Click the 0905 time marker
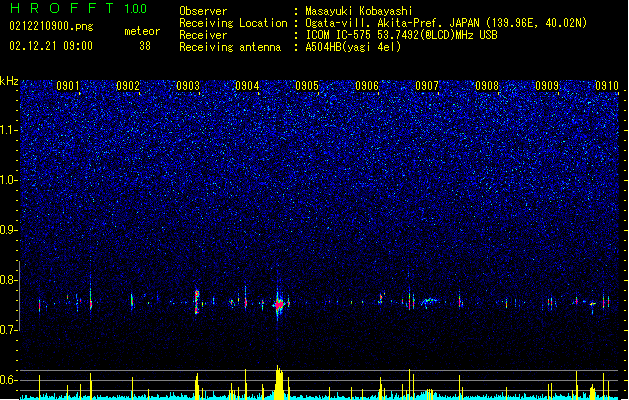 [307, 86]
